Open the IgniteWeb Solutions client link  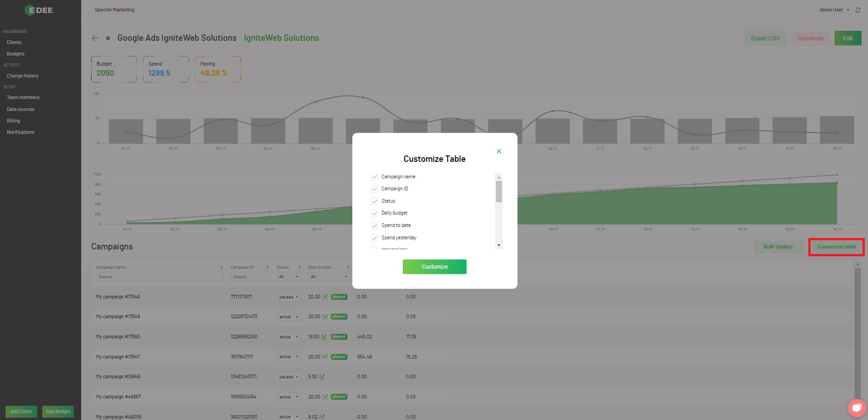pos(281,38)
